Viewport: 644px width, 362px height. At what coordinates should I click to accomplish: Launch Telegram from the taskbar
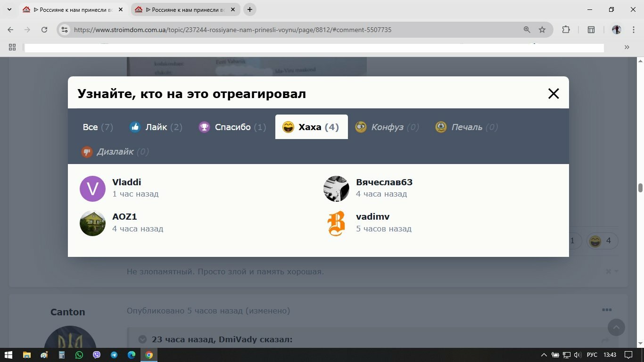pos(114,355)
